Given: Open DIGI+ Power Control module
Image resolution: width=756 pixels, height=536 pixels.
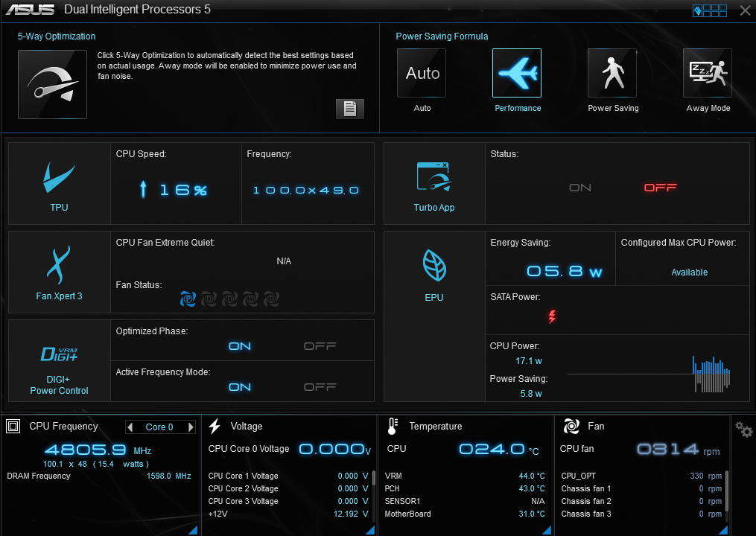Looking at the screenshot, I should tap(59, 360).
